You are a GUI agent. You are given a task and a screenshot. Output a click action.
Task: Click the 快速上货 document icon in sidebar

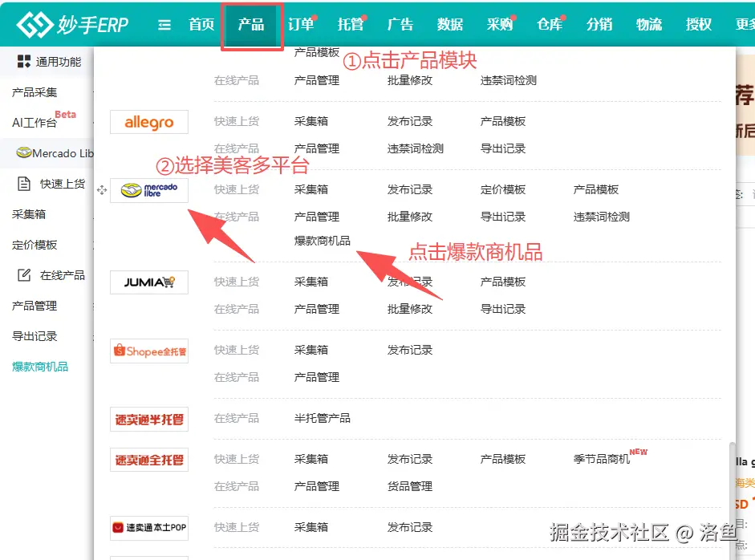23,184
